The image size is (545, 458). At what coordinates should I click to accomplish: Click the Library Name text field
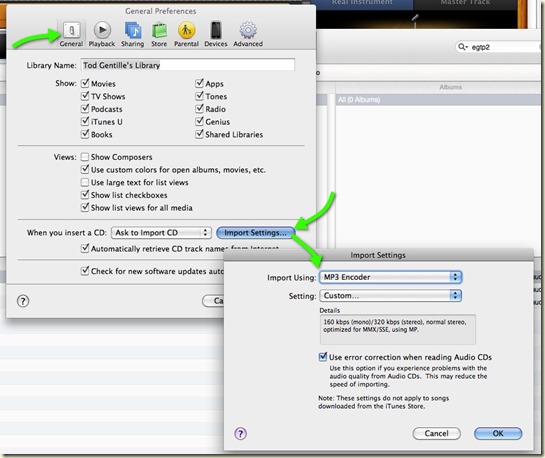pyautogui.click(x=188, y=65)
